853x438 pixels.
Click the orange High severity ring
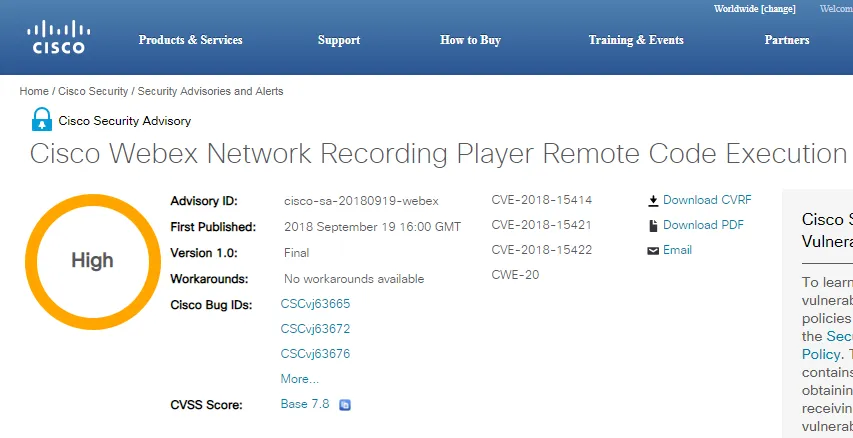tap(92, 262)
